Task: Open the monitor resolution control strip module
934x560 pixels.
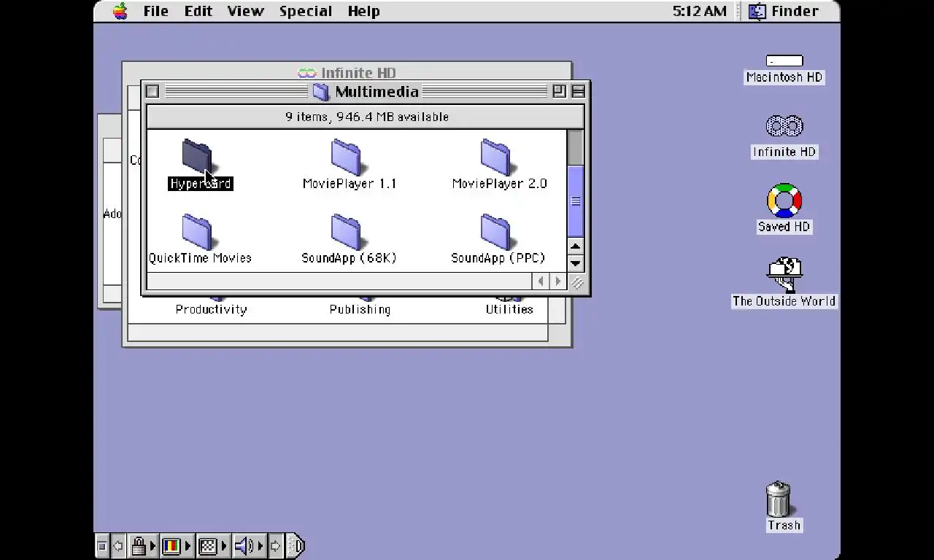Action: pyautogui.click(x=212, y=545)
